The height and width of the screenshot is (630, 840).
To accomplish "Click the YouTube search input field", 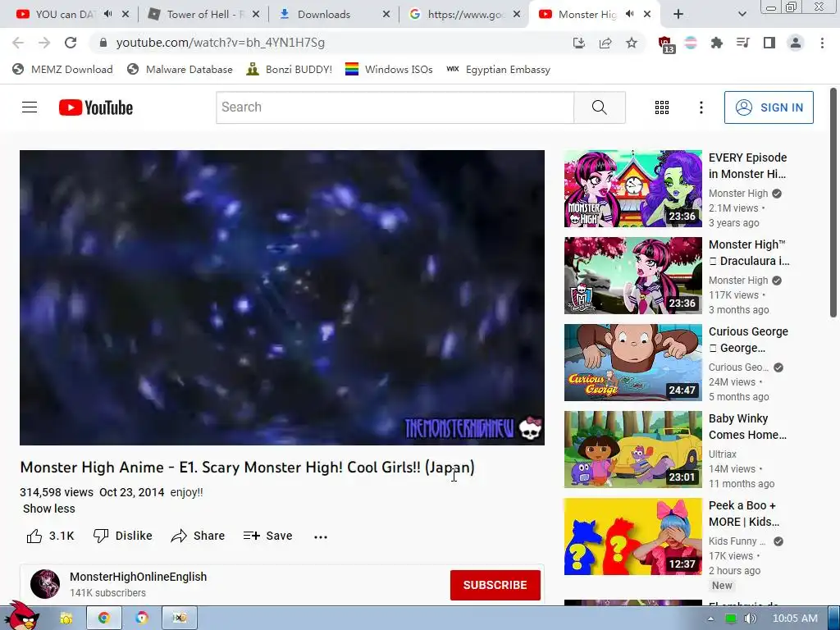I will click(395, 107).
